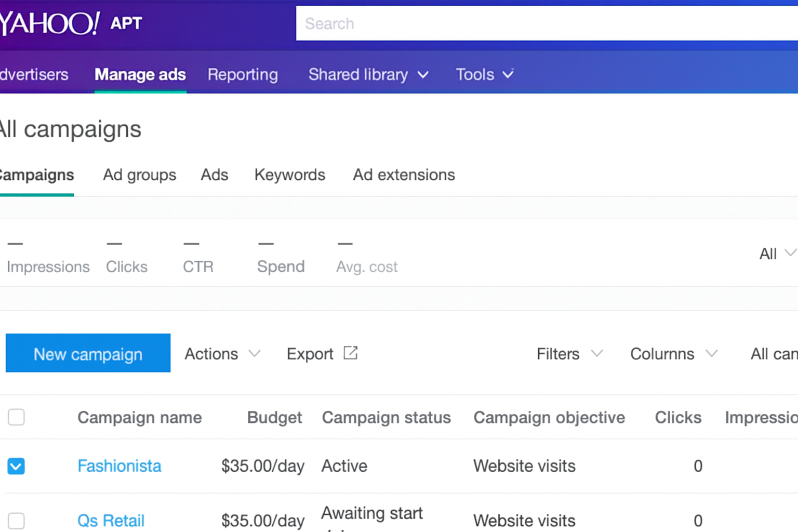798x532 pixels.
Task: Open the "All" campaign status dropdown
Action: coord(775,254)
